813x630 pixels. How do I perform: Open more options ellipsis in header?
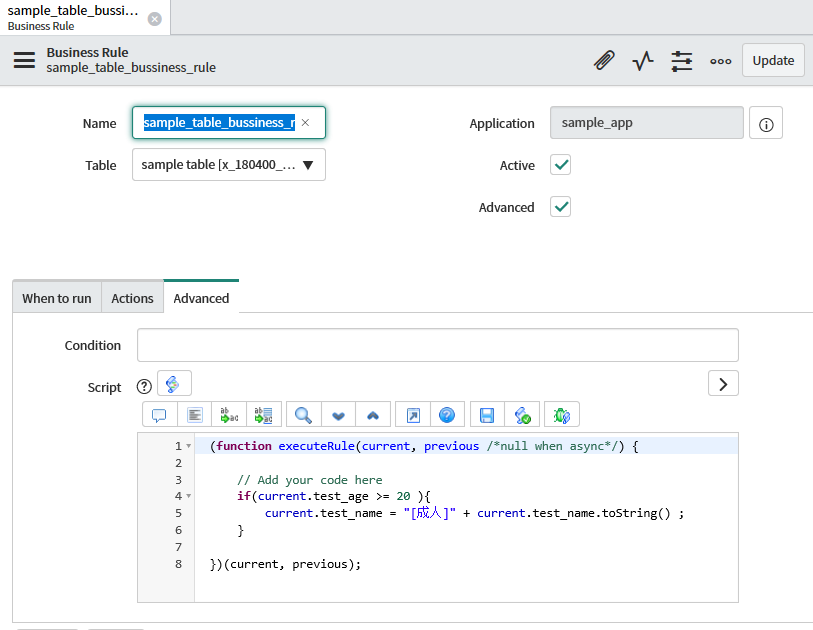[721, 61]
